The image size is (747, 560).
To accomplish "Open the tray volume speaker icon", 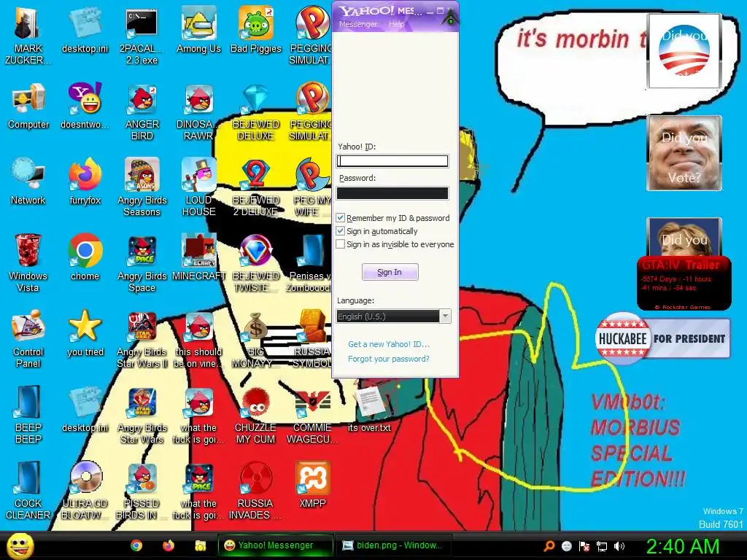I will pos(619,546).
